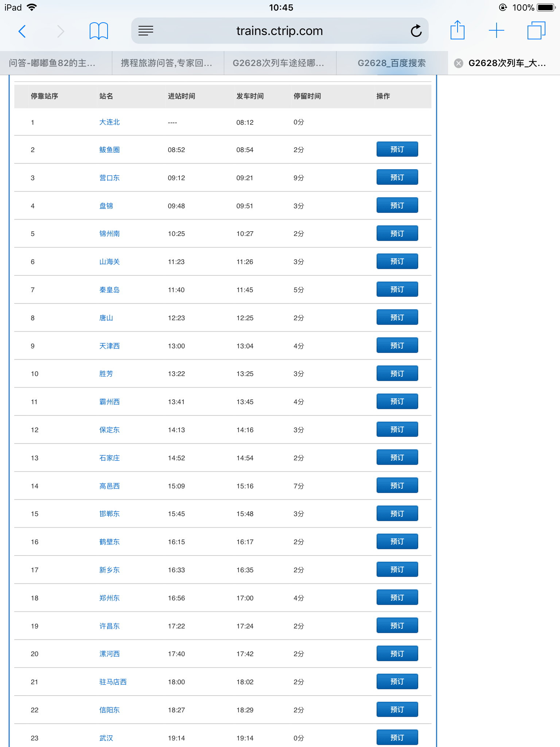Show all tabs overview icon
560x747 pixels.
tap(536, 31)
